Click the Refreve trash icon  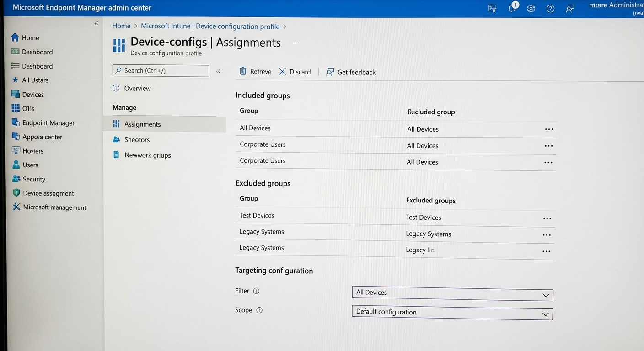[x=243, y=71]
